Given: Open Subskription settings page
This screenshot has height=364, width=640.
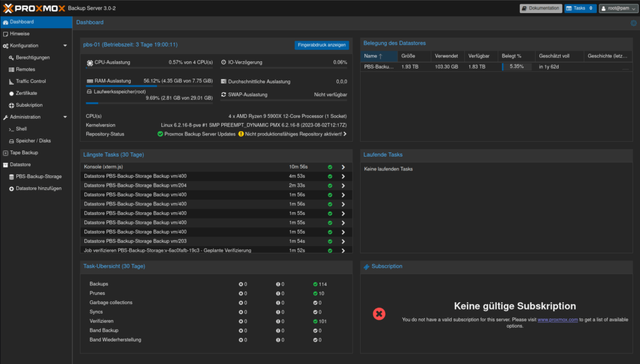Looking at the screenshot, I should pyautogui.click(x=29, y=105).
